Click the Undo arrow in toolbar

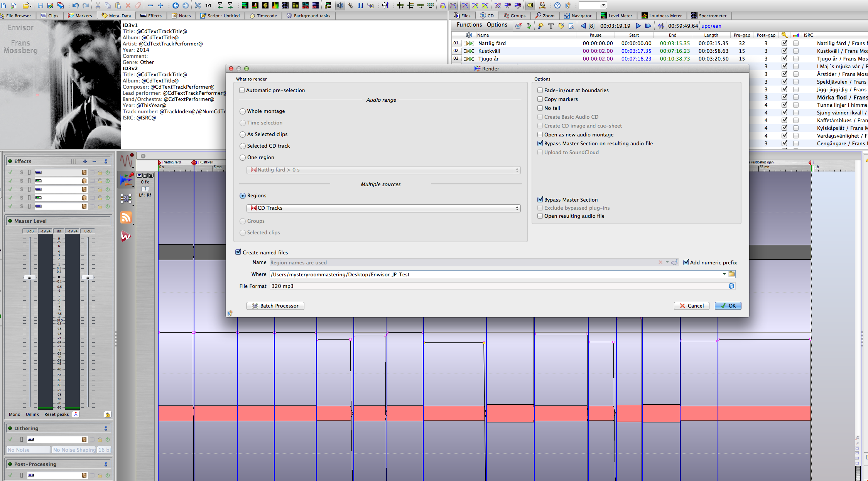click(x=75, y=5)
